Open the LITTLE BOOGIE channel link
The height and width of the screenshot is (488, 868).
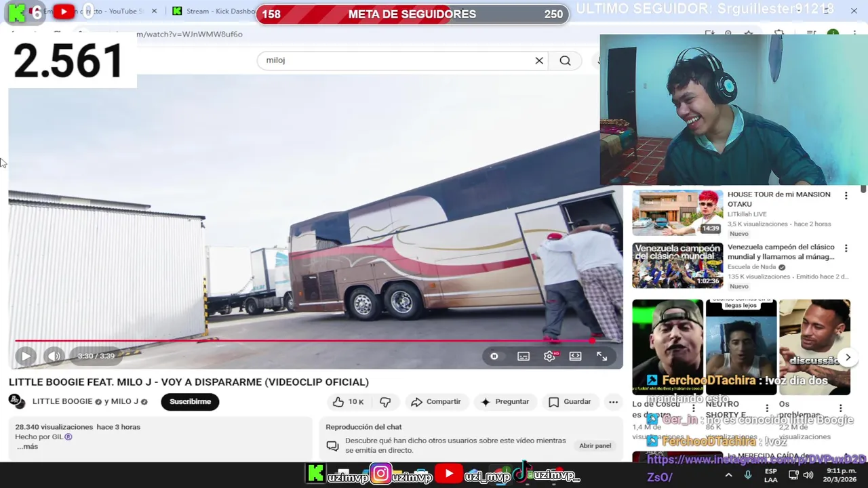[62, 401]
